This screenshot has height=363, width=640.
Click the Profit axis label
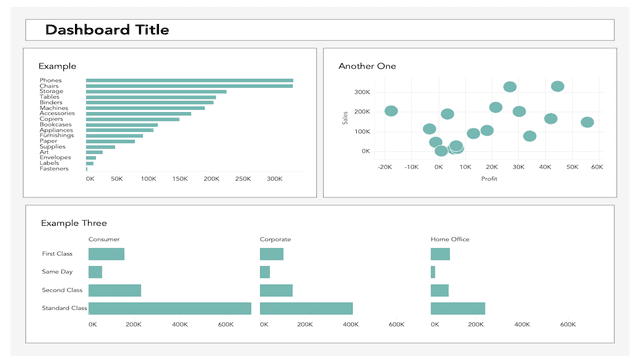[489, 178]
